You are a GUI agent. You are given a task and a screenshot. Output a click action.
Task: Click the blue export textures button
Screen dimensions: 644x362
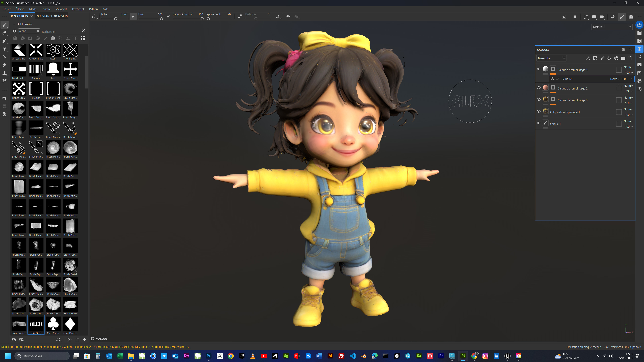[x=639, y=25]
